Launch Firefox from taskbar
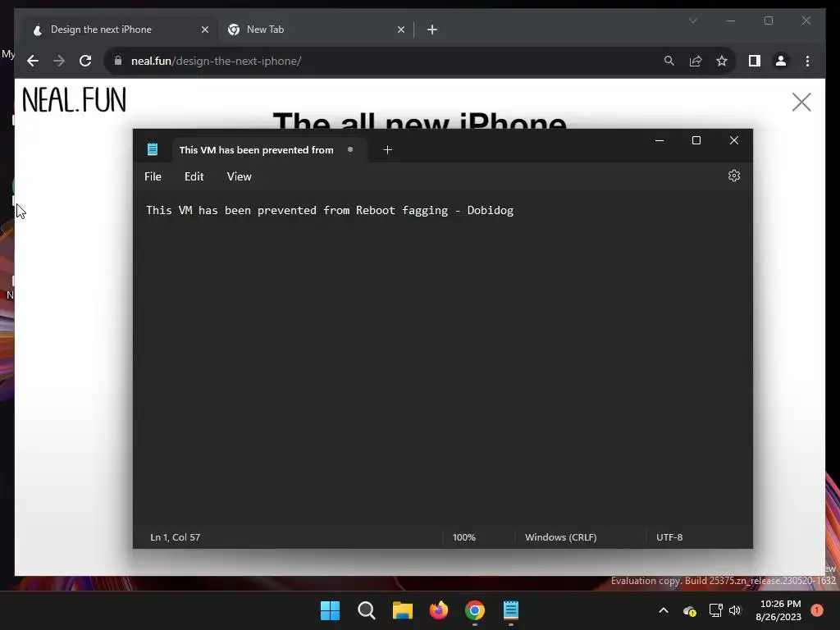 click(x=439, y=610)
